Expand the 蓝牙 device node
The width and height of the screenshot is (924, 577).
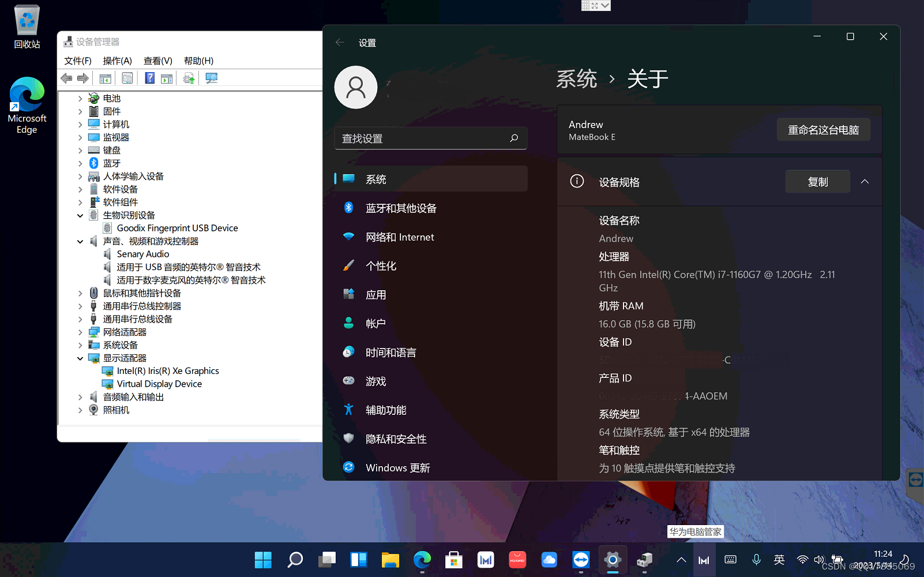pos(80,163)
